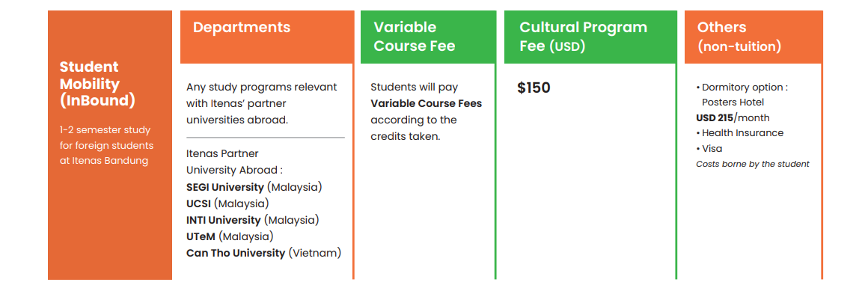Click the bold Variable Course Fees text
Image resolution: width=868 pixels, height=294 pixels.
427,103
